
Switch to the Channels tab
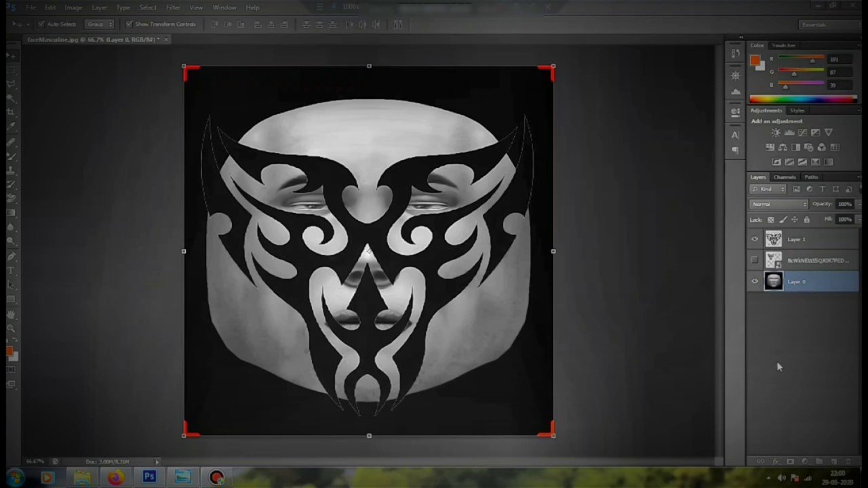[785, 177]
